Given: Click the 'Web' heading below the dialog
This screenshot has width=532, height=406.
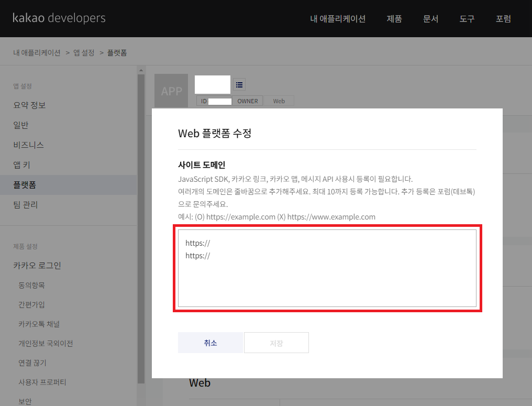Looking at the screenshot, I should click(200, 383).
